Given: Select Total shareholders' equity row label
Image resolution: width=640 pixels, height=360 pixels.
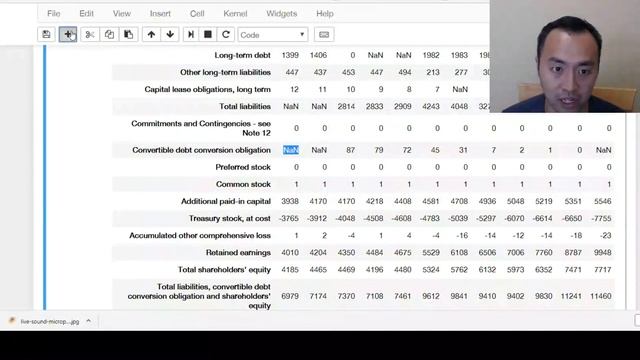Looking at the screenshot, I should coord(224,270).
